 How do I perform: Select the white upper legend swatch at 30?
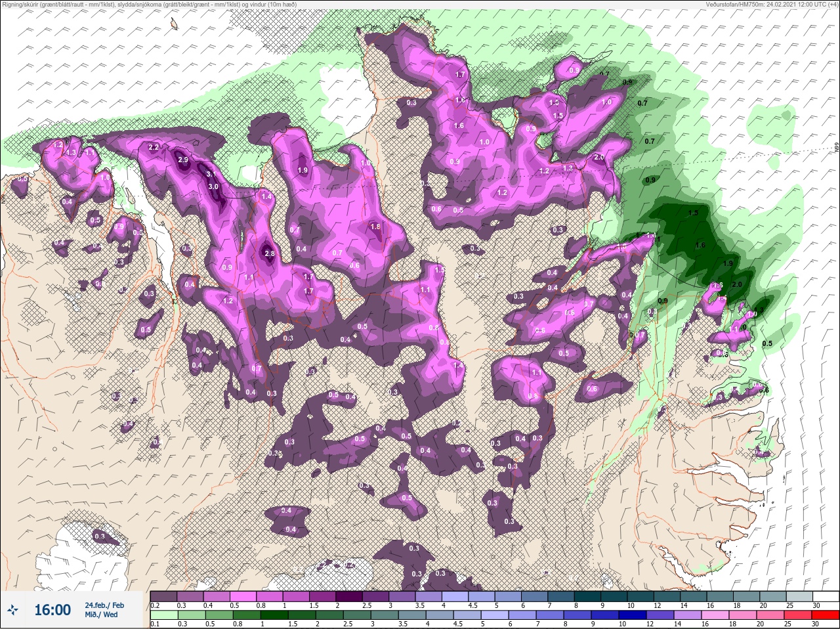[x=826, y=596]
